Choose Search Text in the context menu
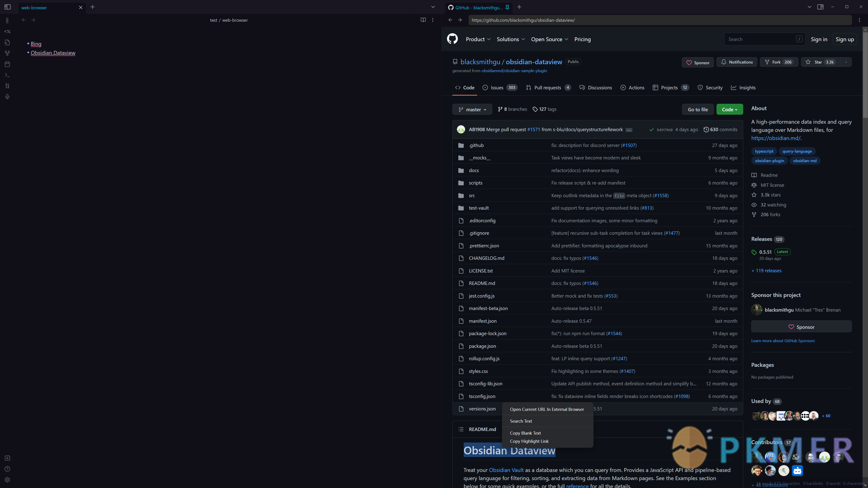This screenshot has height=488, width=868. click(547, 421)
